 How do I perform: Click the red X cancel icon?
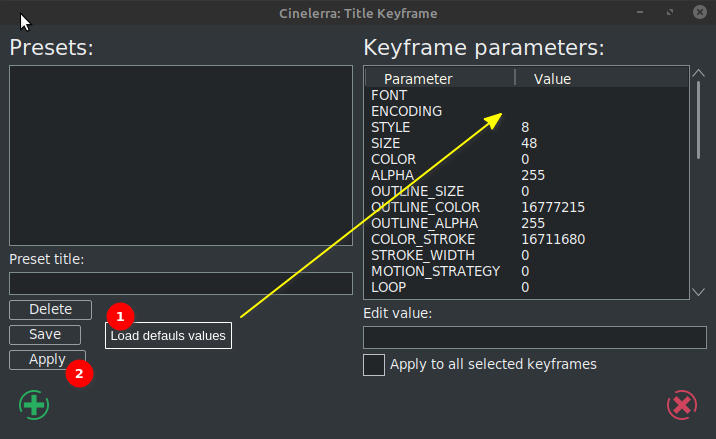tap(681, 405)
